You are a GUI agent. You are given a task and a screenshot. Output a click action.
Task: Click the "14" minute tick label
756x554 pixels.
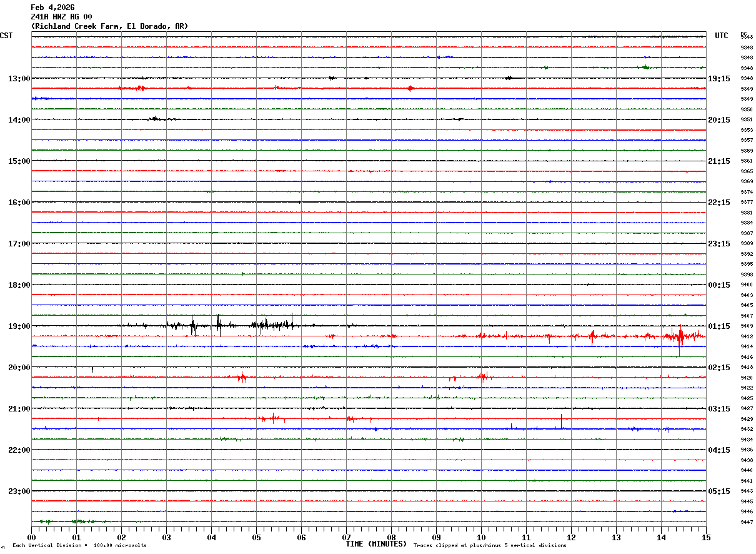tap(661, 537)
